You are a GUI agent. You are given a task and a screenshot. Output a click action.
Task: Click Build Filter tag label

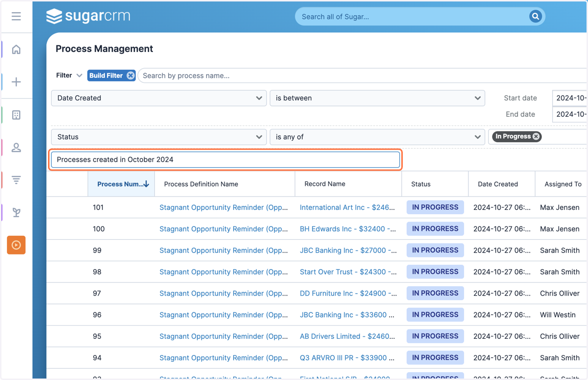tap(106, 76)
